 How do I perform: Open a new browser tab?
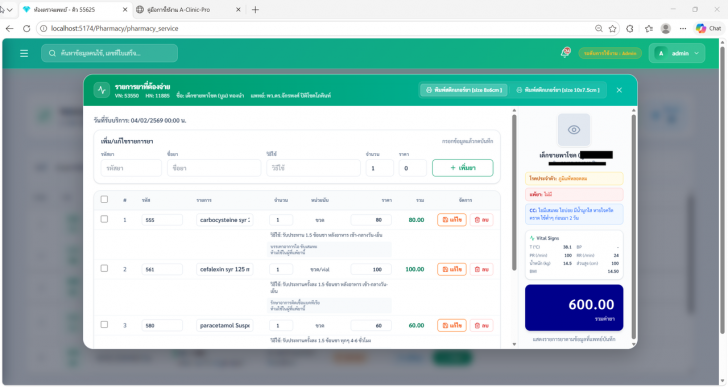[255, 10]
